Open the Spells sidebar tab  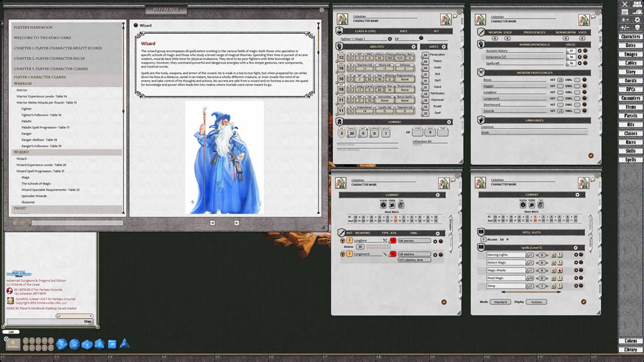630,160
